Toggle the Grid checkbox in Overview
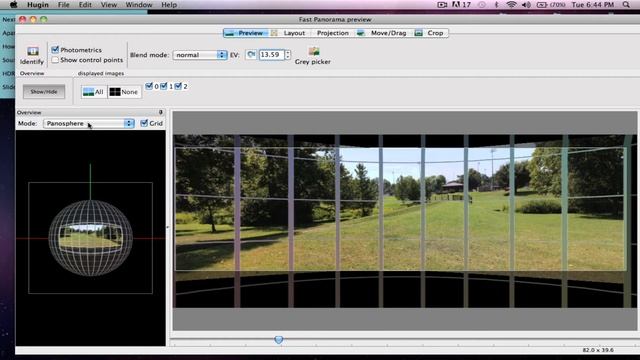 pos(144,123)
